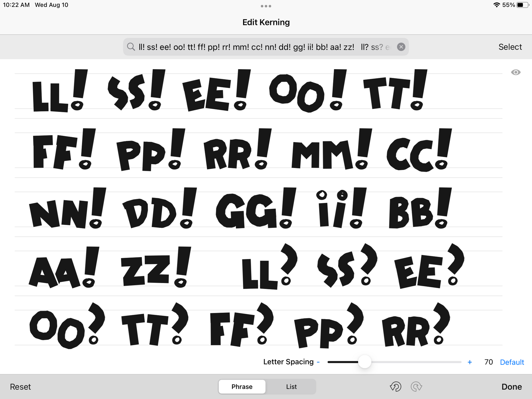Image resolution: width=532 pixels, height=399 pixels.
Task: Select the FF! glyph group
Action: tap(64, 149)
